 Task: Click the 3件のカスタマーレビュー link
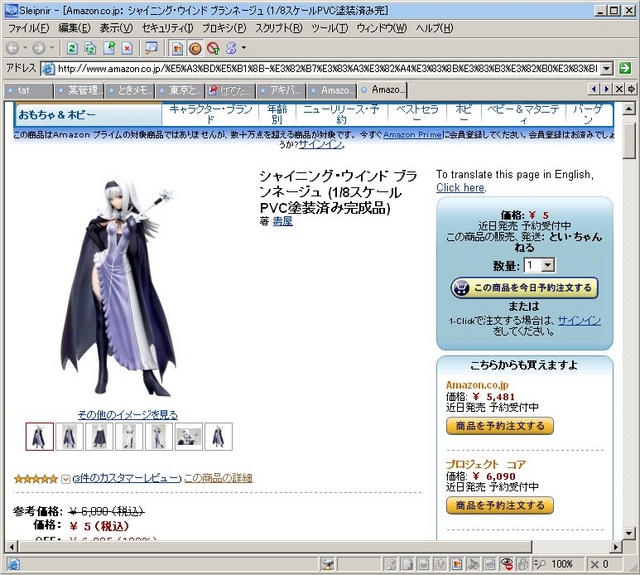click(127, 478)
